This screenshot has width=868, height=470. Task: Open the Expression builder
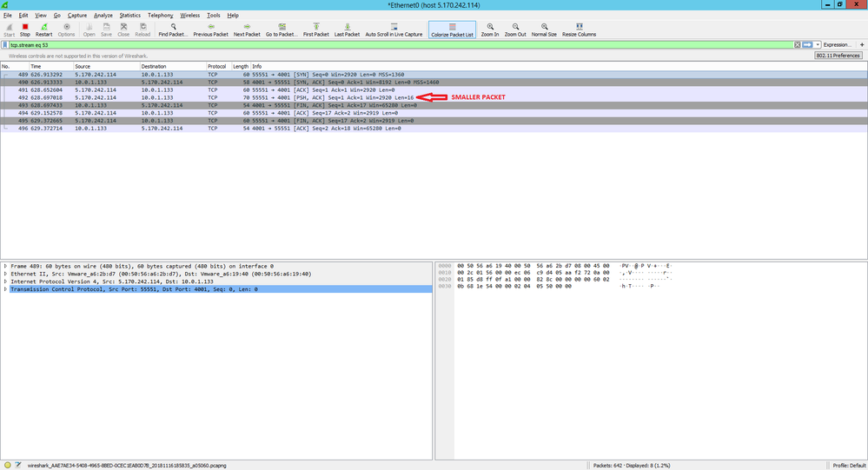[837, 45]
